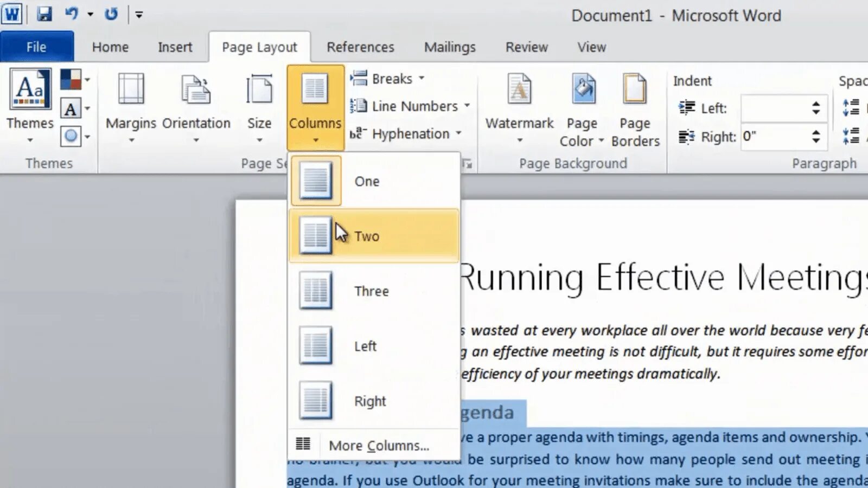
Task: Open the Theme Effects dropdown
Action: 75,136
